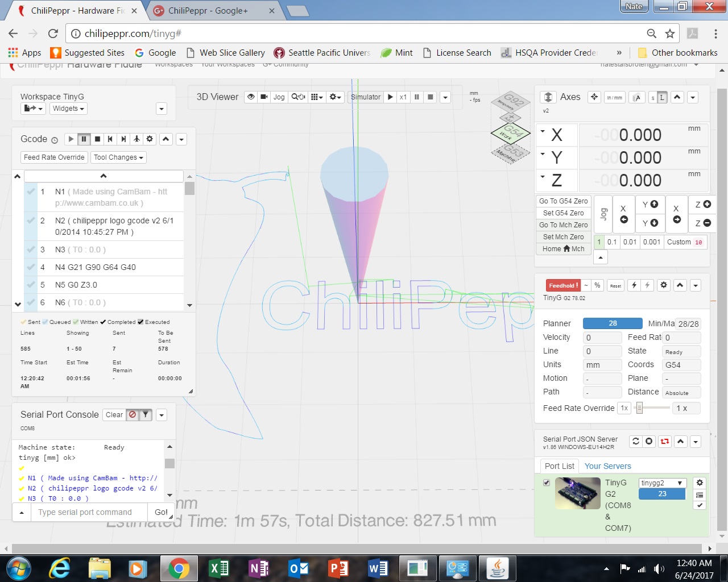Click Go To G54 Zero

(563, 201)
